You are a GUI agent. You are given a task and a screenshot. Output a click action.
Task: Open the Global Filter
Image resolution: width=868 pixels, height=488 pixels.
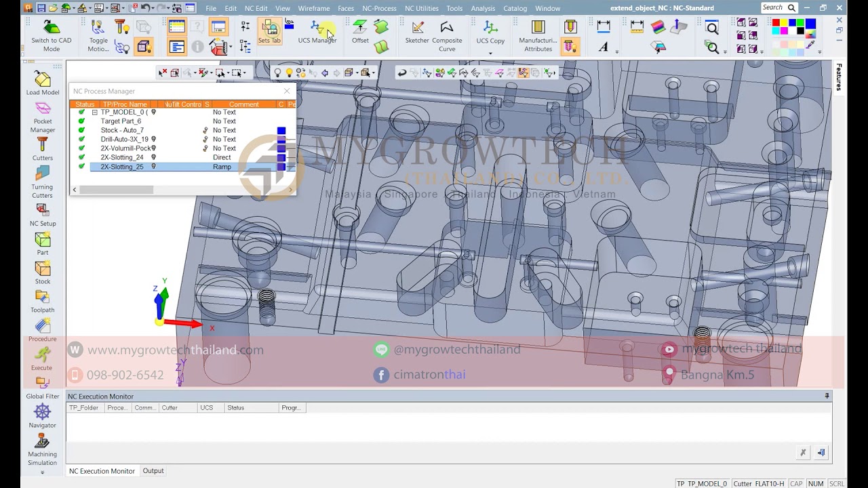tap(43, 388)
